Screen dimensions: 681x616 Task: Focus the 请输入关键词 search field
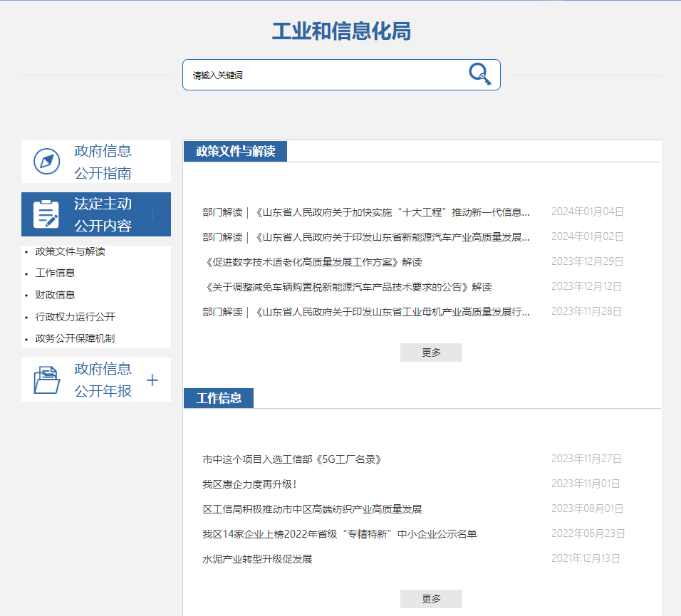341,75
